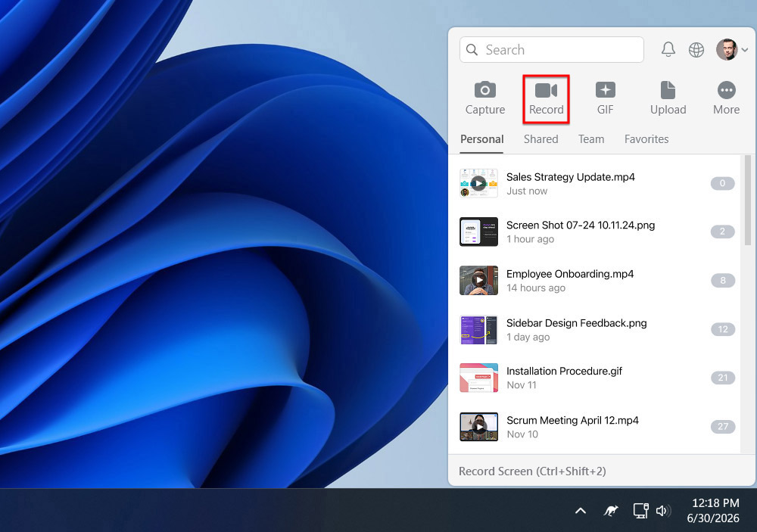Click the 27 views badge

(723, 427)
